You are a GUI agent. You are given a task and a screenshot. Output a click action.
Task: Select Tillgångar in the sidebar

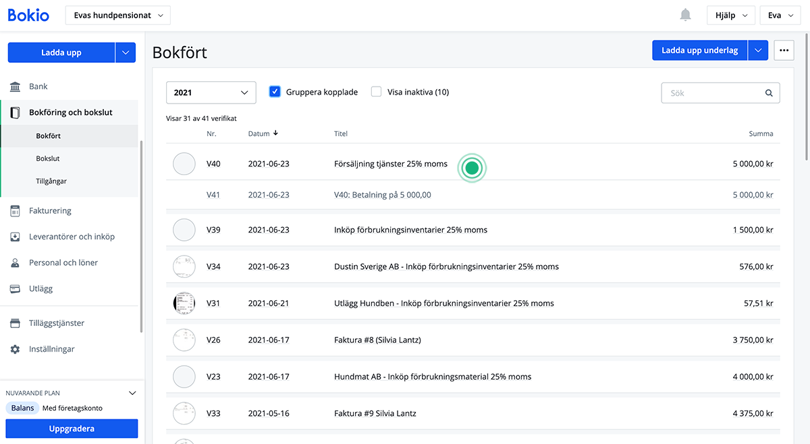52,182
